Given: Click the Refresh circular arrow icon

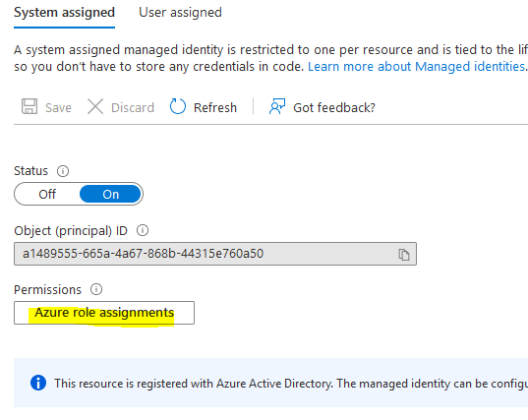Looking at the screenshot, I should pos(178,107).
